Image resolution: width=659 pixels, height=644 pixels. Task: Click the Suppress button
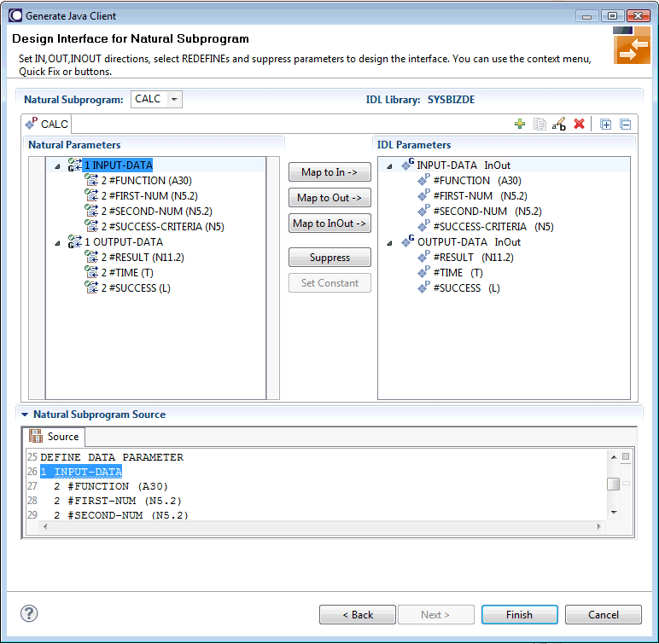click(329, 257)
